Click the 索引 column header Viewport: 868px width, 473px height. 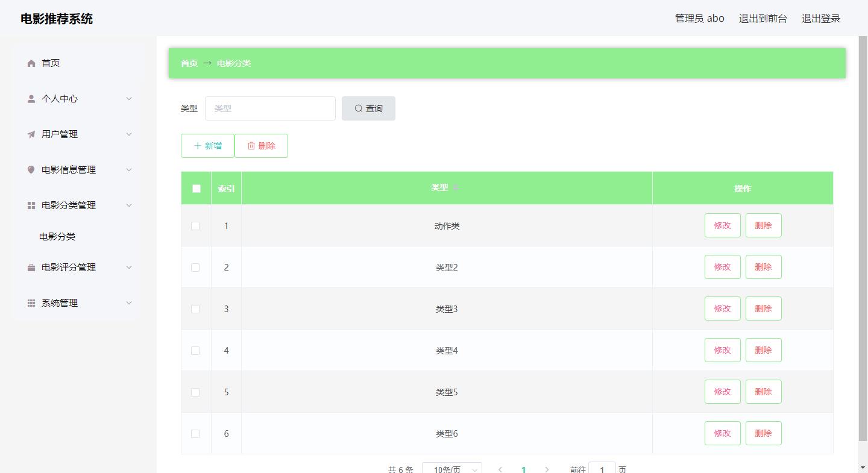[226, 189]
